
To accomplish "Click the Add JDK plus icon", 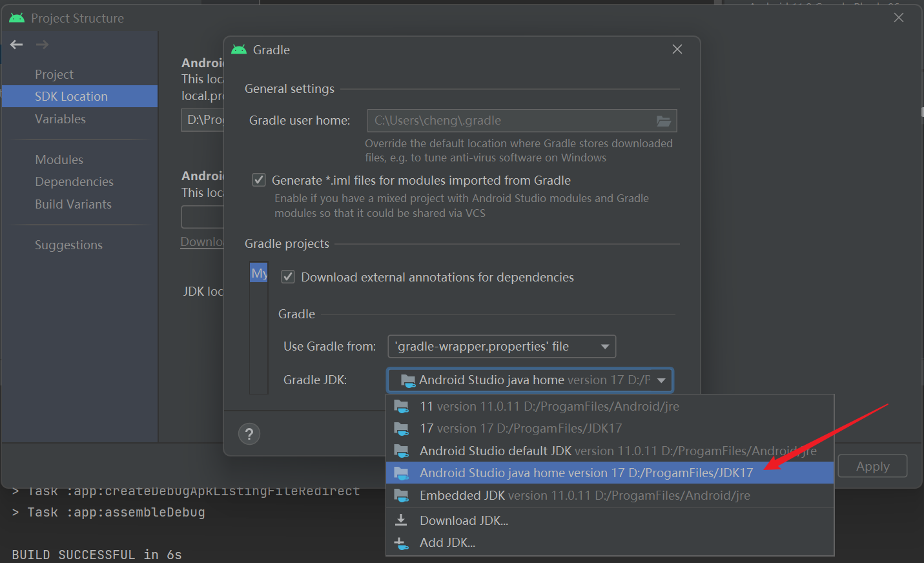I will point(401,542).
